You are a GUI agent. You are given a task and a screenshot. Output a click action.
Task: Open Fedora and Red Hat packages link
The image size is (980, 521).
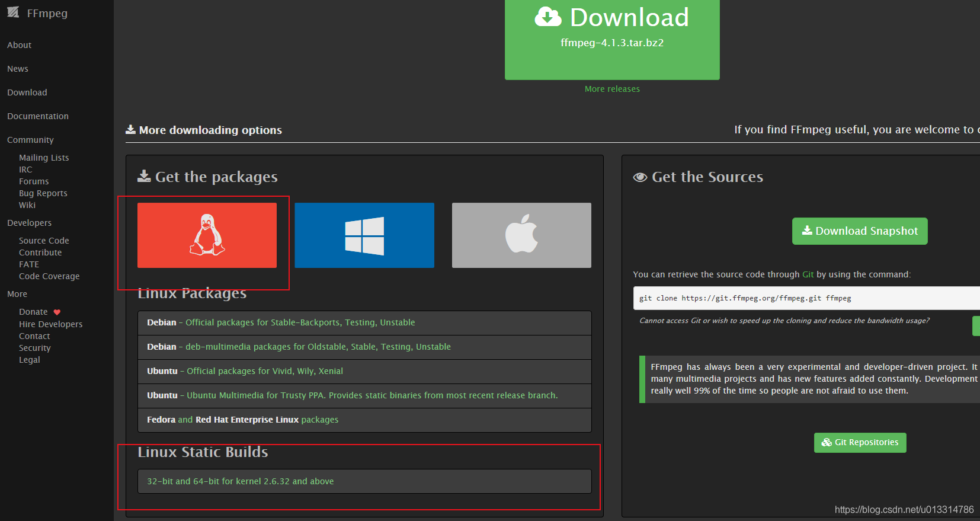pyautogui.click(x=243, y=420)
